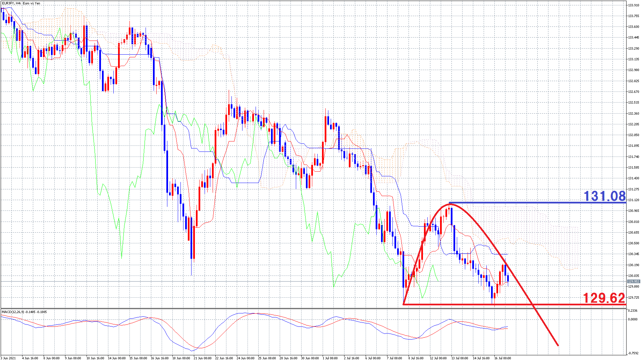The height and width of the screenshot is (362, 644).
Task: Click the 0.0000 zero level on MACD scale
Action: coord(633,319)
